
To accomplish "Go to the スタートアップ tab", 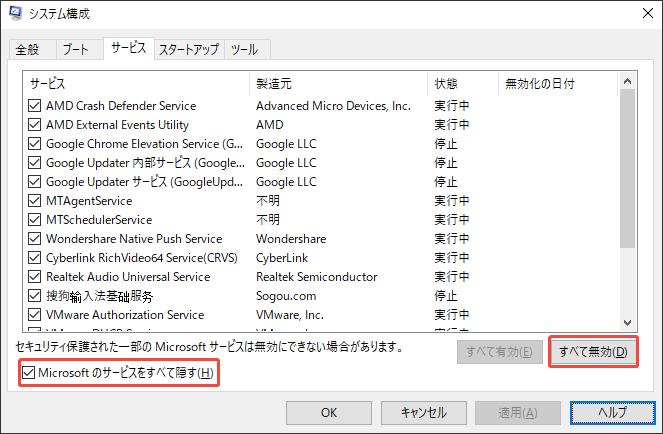I will tap(189, 50).
